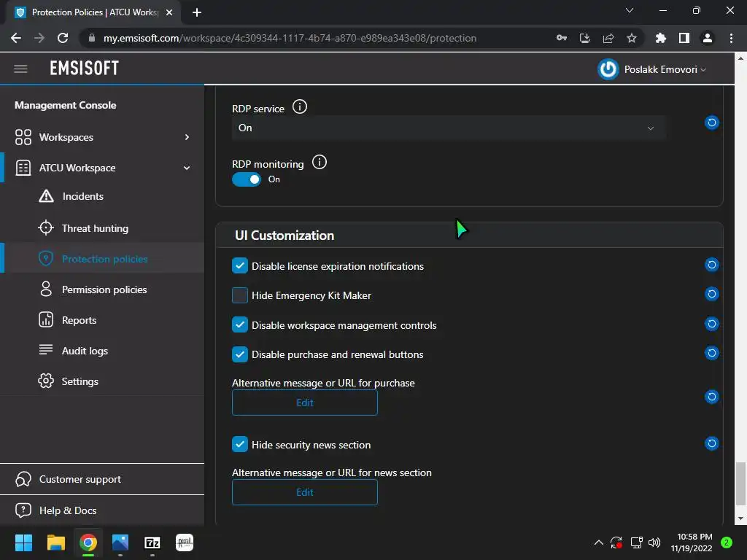The image size is (747, 560).
Task: Open 7-Zip from the taskbar
Action: coord(152,542)
